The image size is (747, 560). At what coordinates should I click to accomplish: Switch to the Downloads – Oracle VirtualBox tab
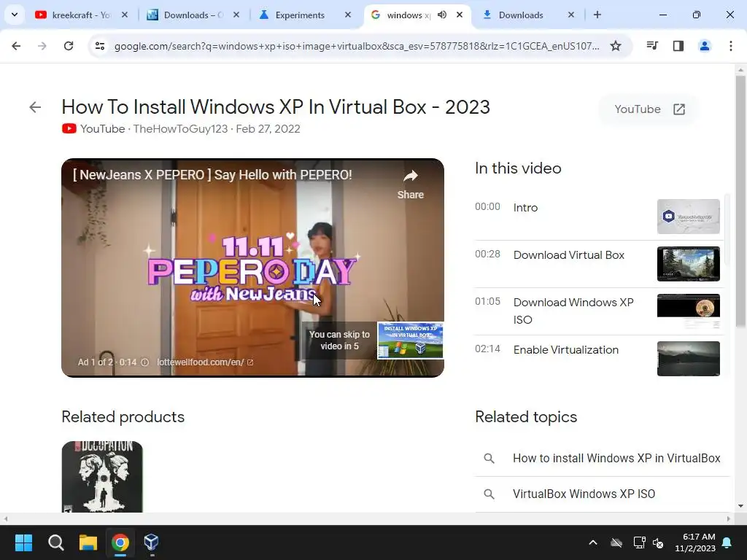click(x=193, y=15)
